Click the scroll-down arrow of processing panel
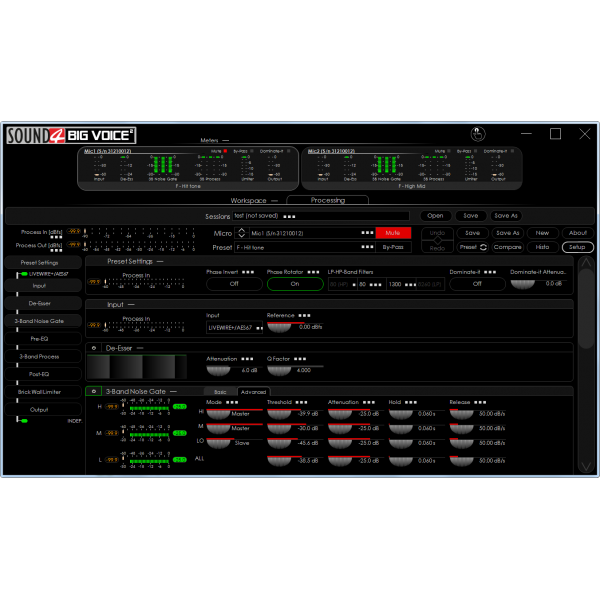600x600 pixels. [586, 466]
